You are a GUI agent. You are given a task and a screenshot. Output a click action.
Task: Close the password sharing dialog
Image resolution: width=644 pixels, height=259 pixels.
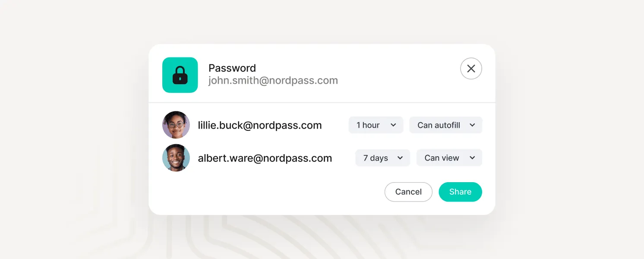[471, 69]
